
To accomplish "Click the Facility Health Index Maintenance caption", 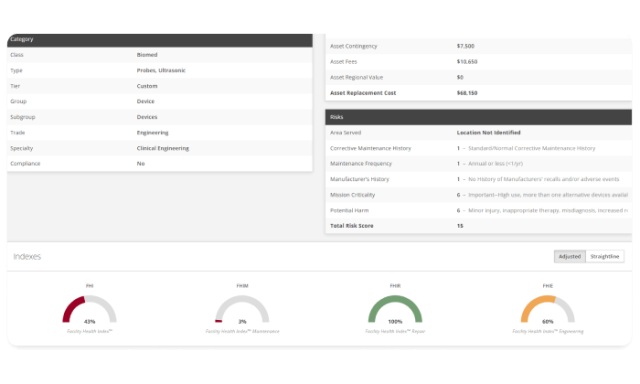I will click(x=242, y=331).
